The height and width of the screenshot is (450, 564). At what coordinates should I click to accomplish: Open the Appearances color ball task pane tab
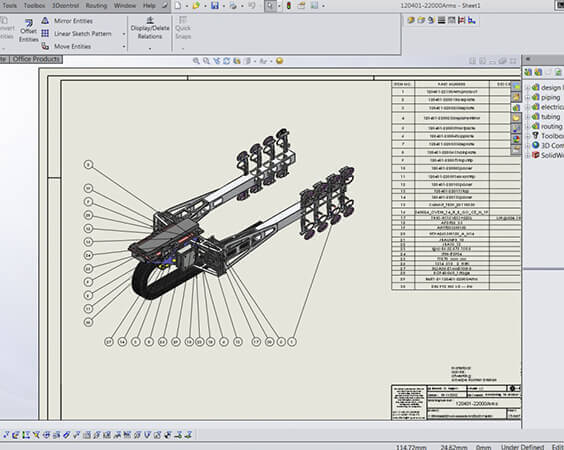pos(516,138)
